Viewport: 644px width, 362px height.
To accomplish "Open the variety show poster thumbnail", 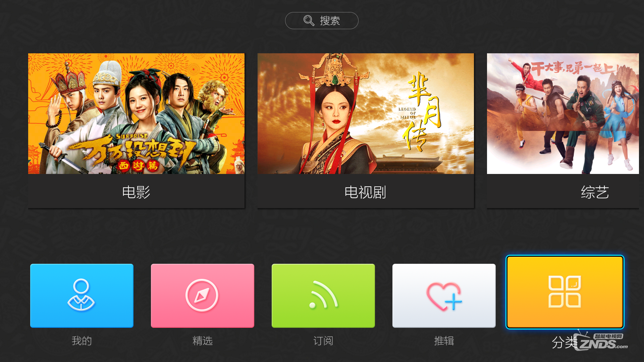I will (563, 114).
